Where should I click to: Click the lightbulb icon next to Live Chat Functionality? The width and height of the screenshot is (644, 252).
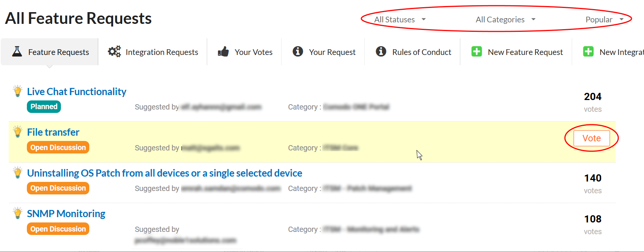[17, 91]
